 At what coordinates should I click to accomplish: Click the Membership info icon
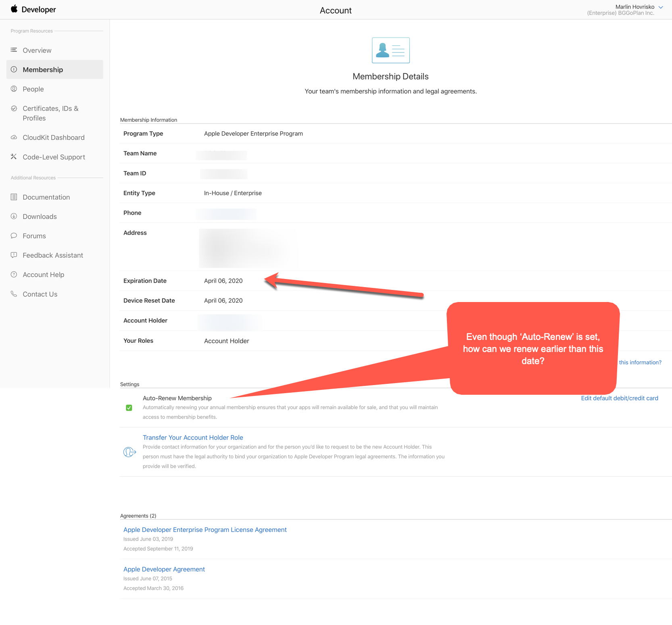click(14, 69)
